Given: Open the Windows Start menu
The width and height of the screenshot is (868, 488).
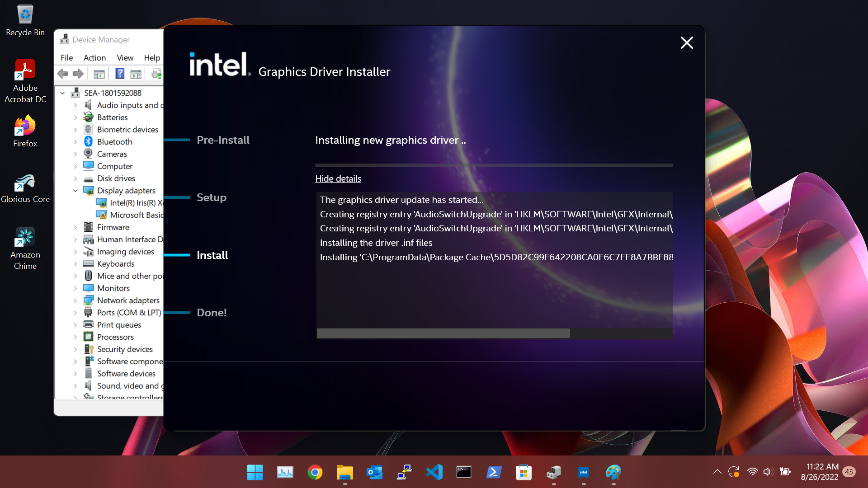Looking at the screenshot, I should [x=255, y=473].
